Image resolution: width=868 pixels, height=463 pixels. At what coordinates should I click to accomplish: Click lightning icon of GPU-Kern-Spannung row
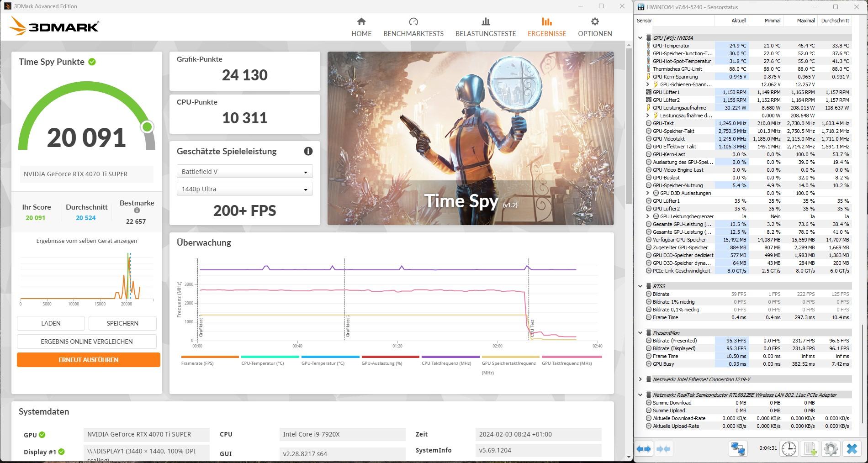[648, 77]
